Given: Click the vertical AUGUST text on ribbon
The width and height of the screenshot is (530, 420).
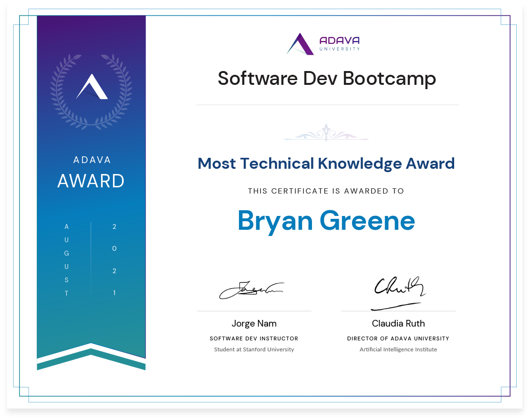Looking at the screenshot, I should click(67, 260).
